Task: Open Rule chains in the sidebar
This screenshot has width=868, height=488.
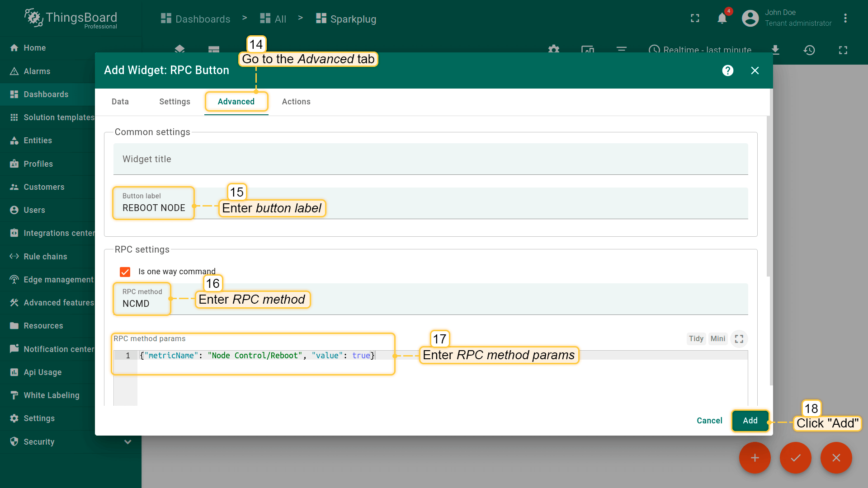Action: click(x=45, y=256)
